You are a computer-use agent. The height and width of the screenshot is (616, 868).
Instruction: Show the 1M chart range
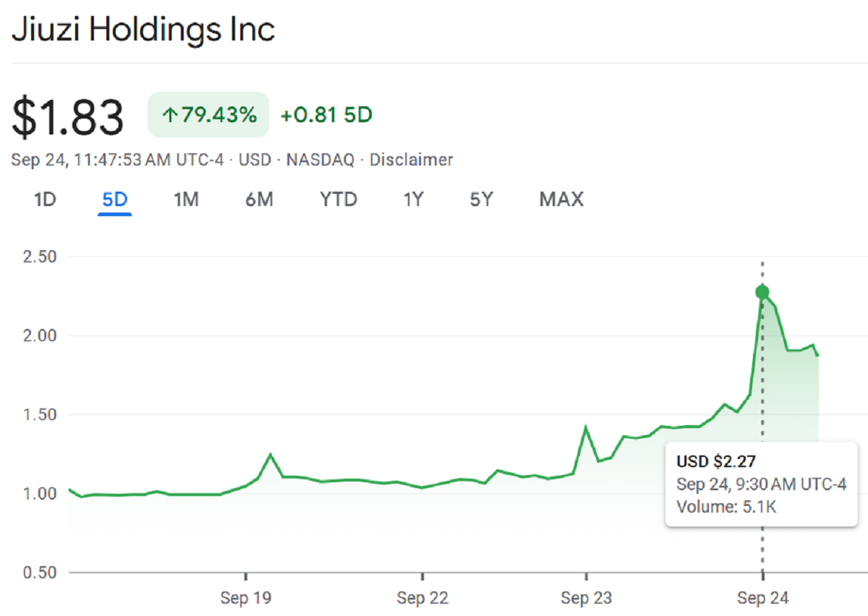(186, 200)
